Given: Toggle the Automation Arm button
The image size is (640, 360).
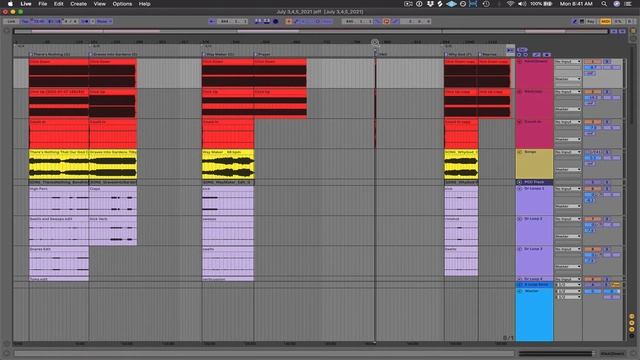Looking at the screenshot, I should click(297, 21).
